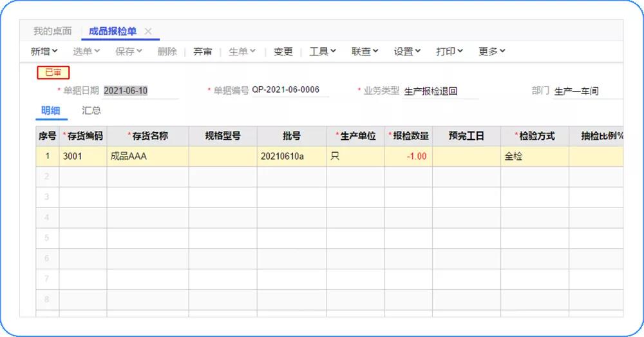The height and width of the screenshot is (337, 644).
Task: Click the 生产单位 column header
Action: (x=355, y=136)
